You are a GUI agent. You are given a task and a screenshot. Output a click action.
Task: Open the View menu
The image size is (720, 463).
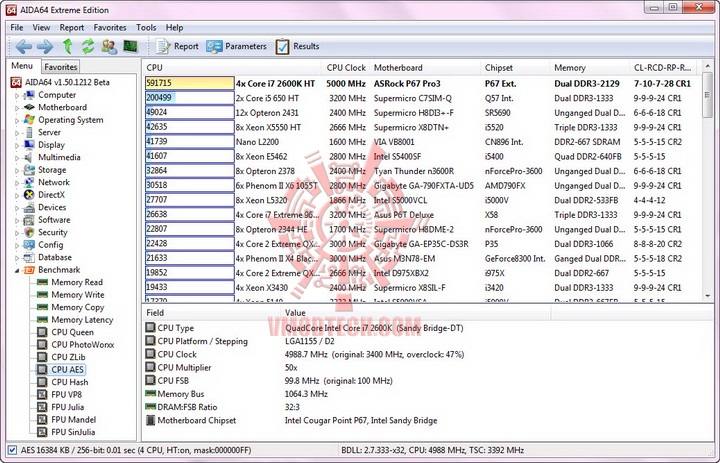point(41,28)
